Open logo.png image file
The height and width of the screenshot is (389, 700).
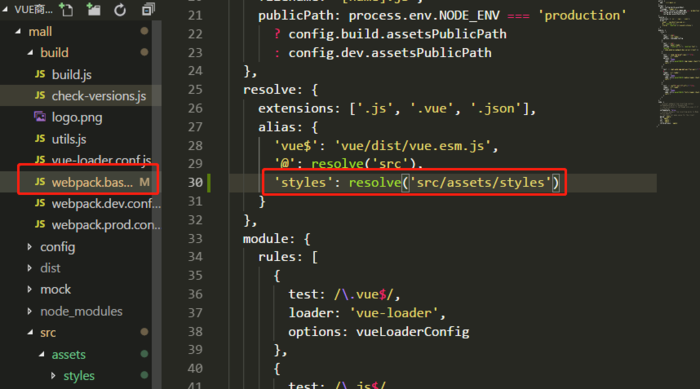click(77, 117)
